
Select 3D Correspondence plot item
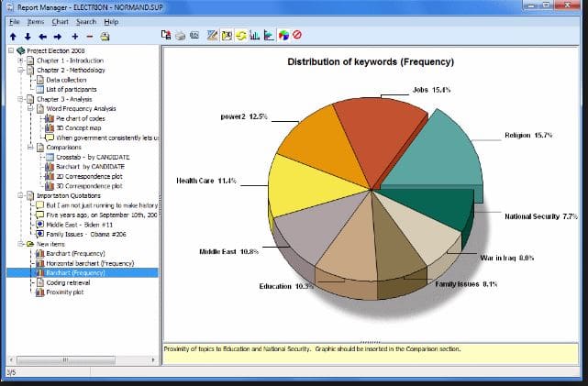[x=89, y=186]
